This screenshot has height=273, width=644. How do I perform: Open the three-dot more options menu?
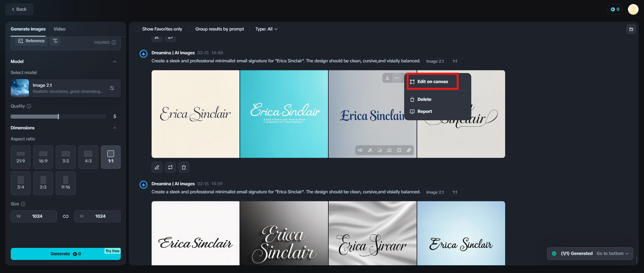click(x=397, y=78)
